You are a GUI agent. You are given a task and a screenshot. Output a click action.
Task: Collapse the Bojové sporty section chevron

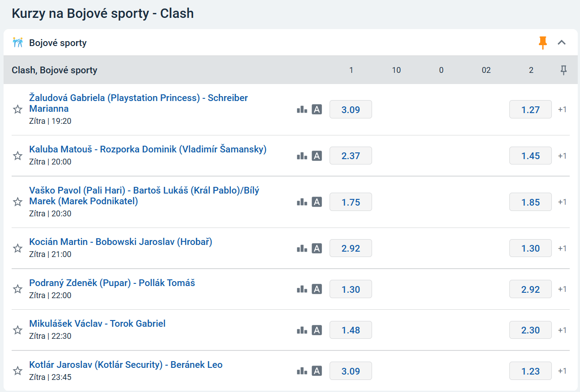(562, 43)
